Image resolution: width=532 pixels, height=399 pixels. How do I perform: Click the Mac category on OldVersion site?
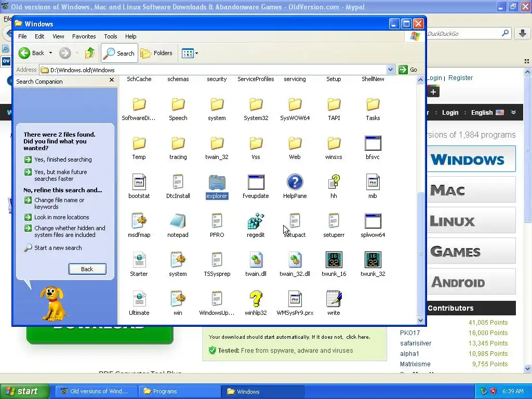pyautogui.click(x=471, y=190)
